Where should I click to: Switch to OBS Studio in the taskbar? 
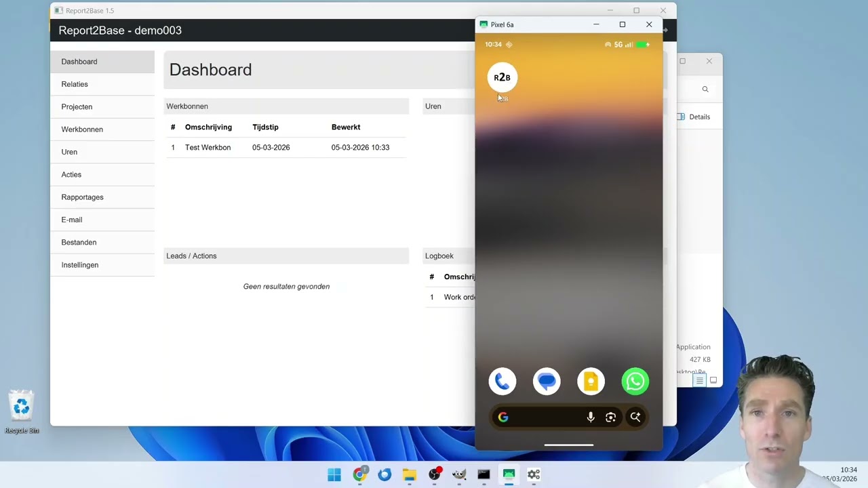coord(434,474)
